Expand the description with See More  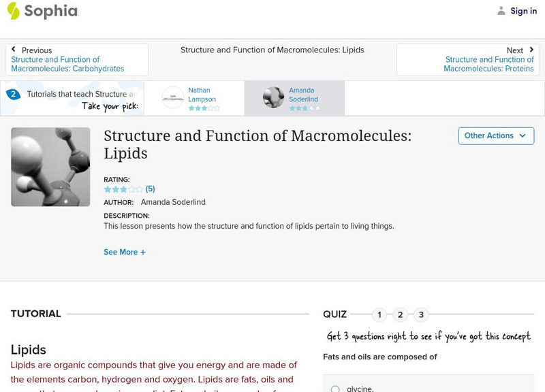125,252
